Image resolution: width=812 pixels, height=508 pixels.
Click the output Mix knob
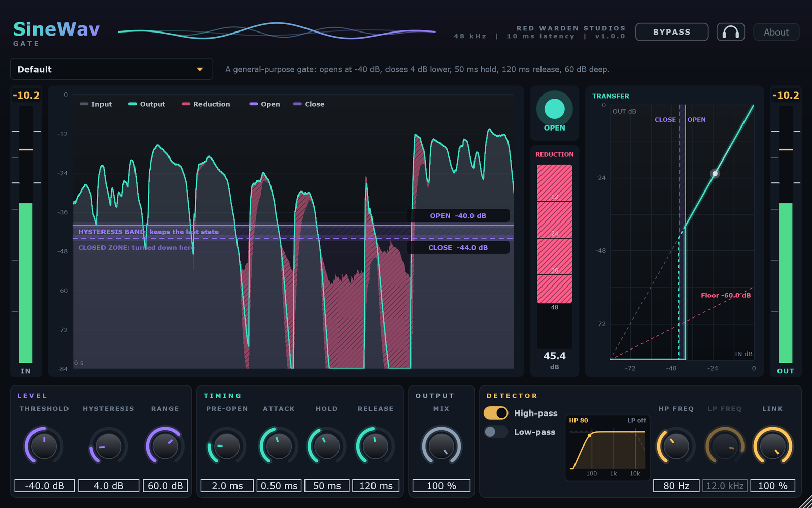click(x=442, y=446)
